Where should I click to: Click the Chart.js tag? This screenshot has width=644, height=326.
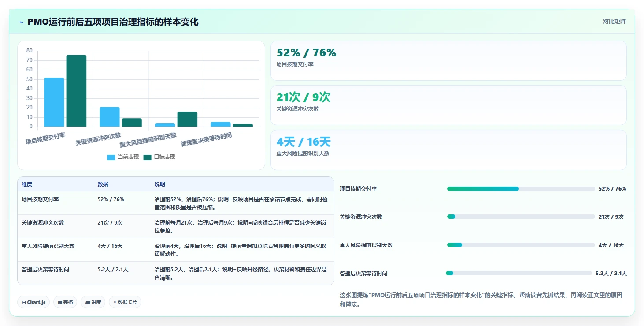pyautogui.click(x=34, y=302)
